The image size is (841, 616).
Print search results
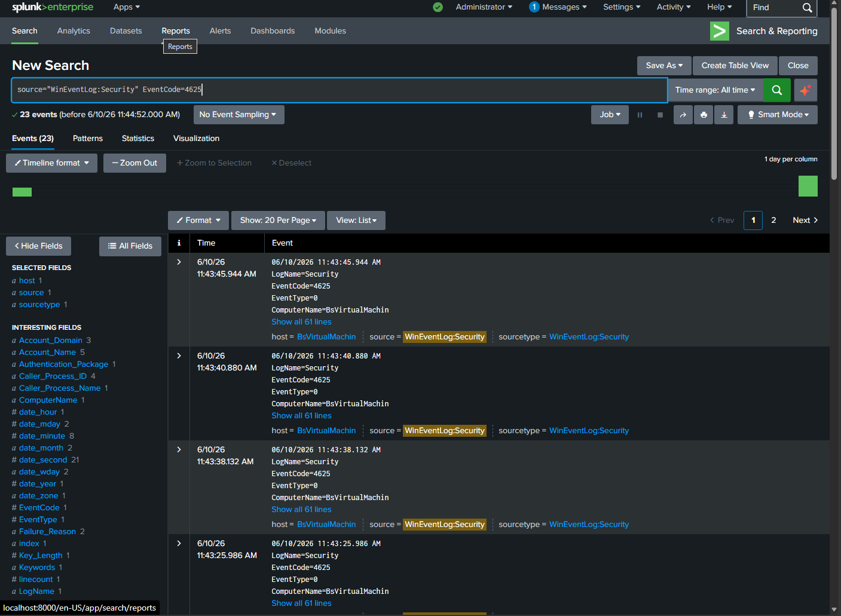click(704, 115)
